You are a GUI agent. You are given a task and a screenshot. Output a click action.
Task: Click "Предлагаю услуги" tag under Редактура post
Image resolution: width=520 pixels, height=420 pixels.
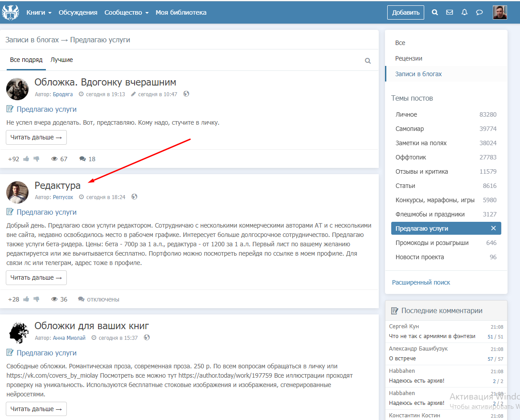pyautogui.click(x=46, y=212)
